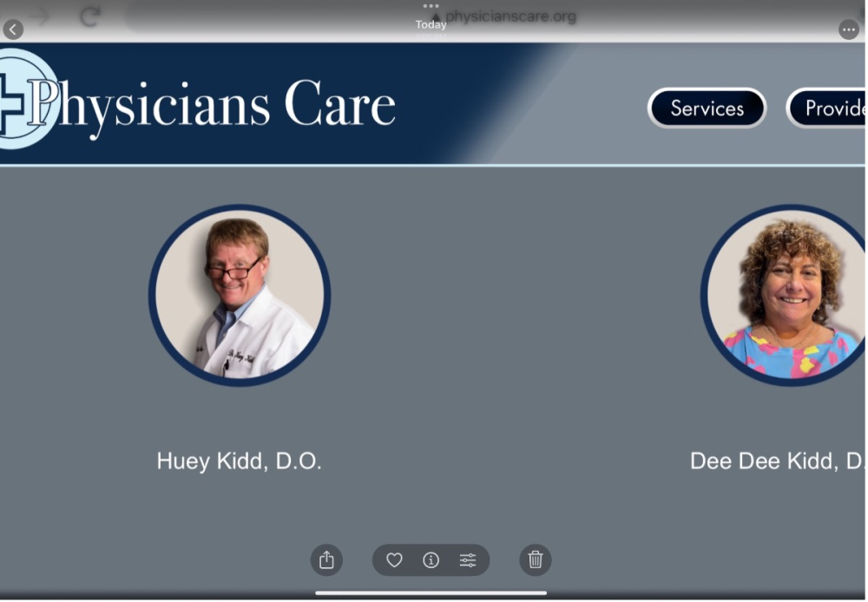Click the reload icon in the browser bar

[x=89, y=16]
